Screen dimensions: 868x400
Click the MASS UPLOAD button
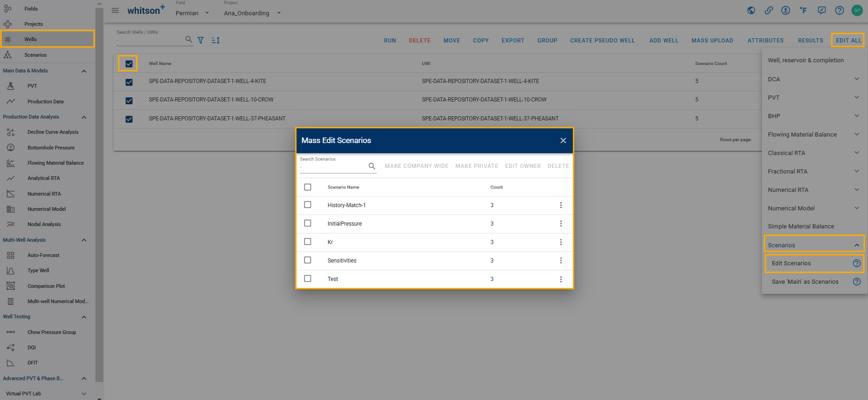(712, 41)
